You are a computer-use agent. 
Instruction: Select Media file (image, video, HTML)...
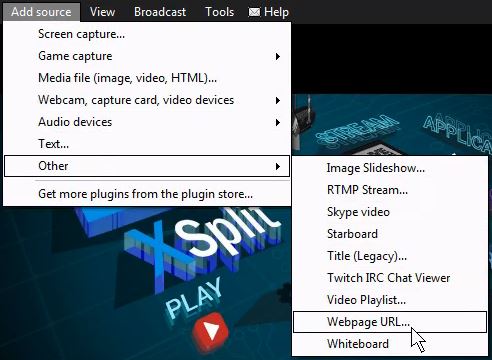147,78
